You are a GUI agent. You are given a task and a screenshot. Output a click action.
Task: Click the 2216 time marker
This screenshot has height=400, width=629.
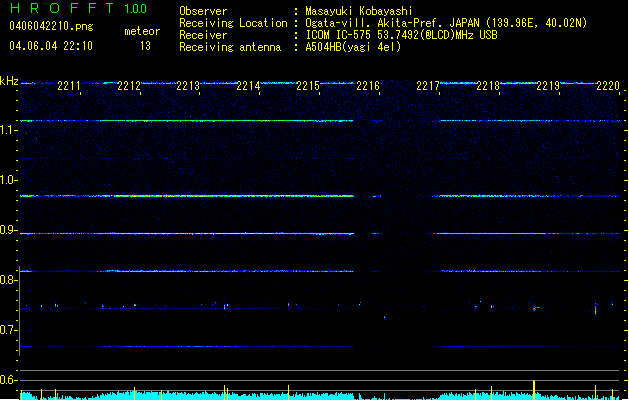click(368, 87)
